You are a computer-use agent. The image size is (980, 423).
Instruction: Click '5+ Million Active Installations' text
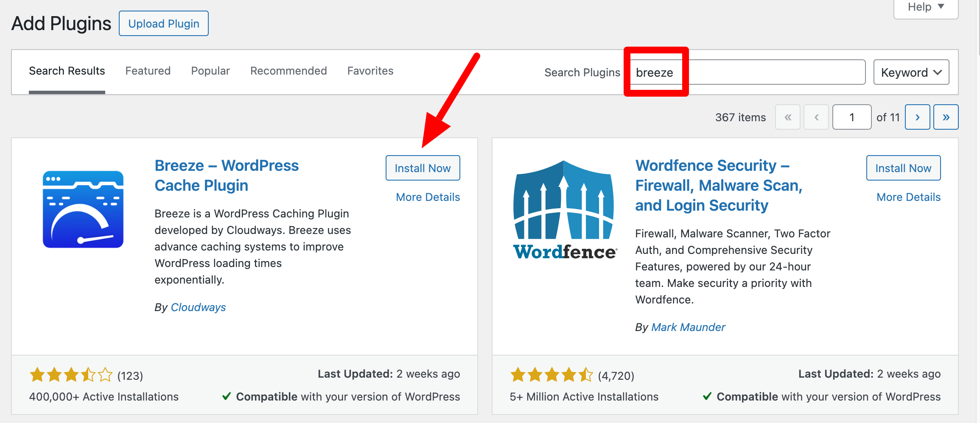click(x=584, y=397)
